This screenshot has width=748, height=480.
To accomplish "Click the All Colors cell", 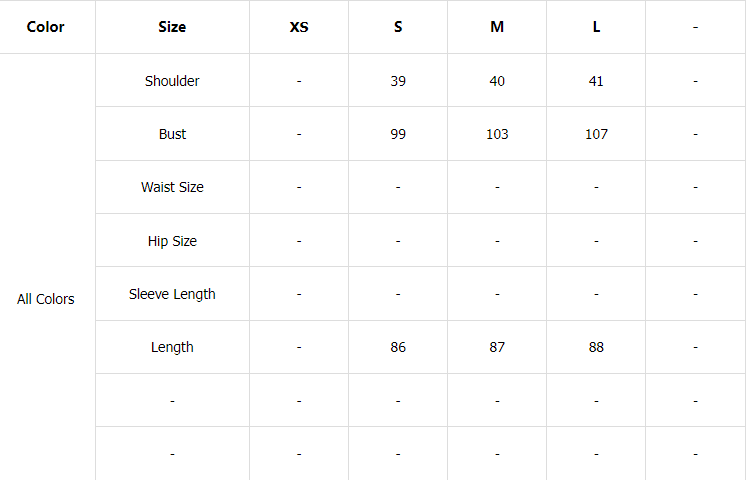I will pyautogui.click(x=46, y=299).
